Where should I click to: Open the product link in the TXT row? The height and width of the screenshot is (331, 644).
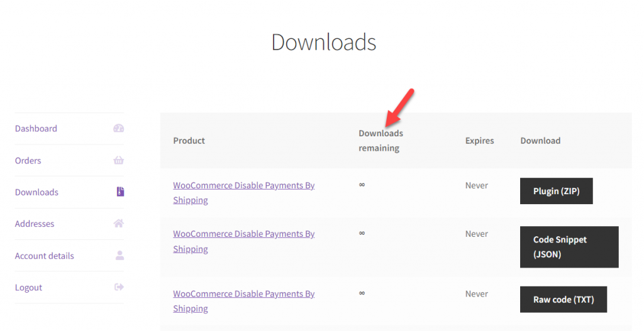click(243, 301)
